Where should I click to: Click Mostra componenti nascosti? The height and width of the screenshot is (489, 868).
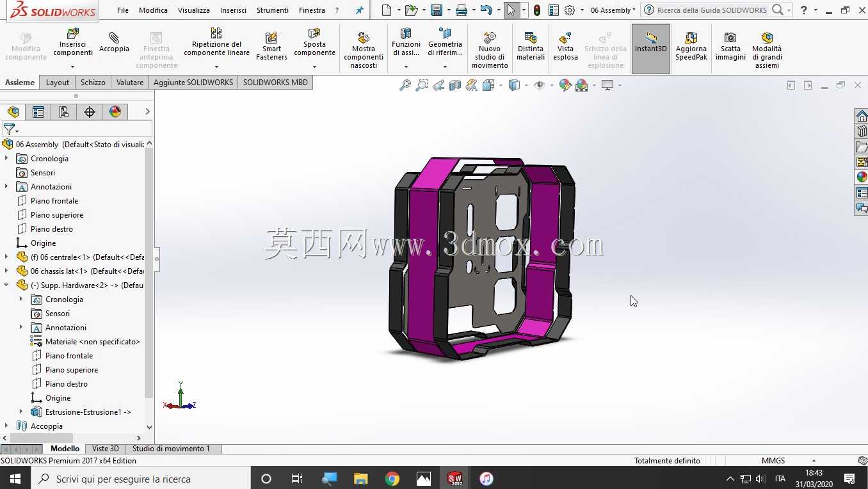pyautogui.click(x=364, y=50)
